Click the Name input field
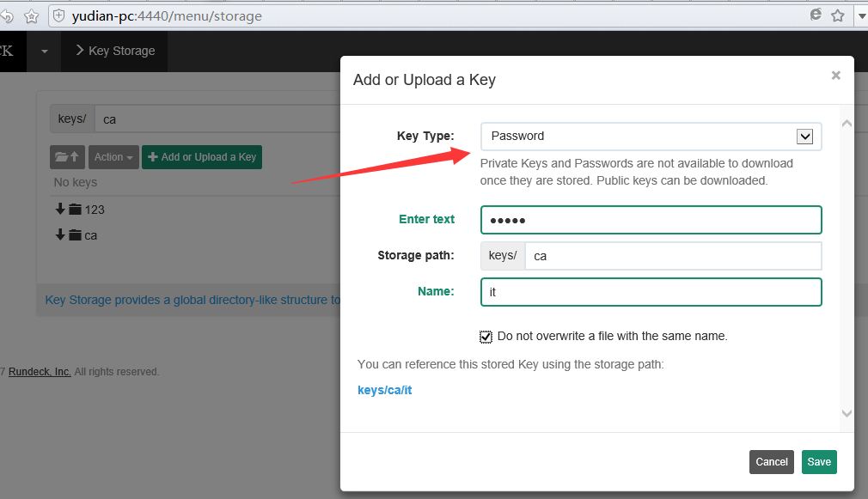Viewport: 868px width, 499px height. point(651,292)
